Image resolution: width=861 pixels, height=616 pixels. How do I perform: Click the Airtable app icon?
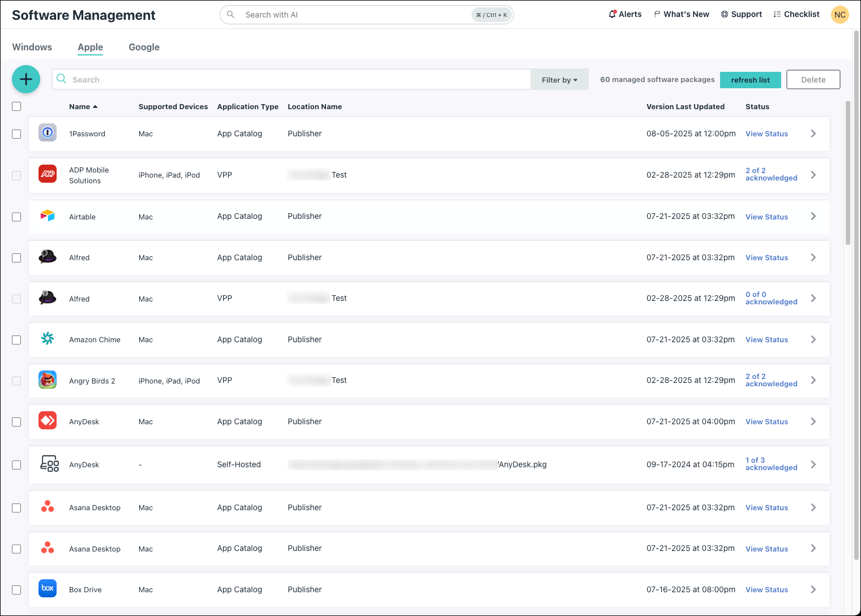[48, 216]
